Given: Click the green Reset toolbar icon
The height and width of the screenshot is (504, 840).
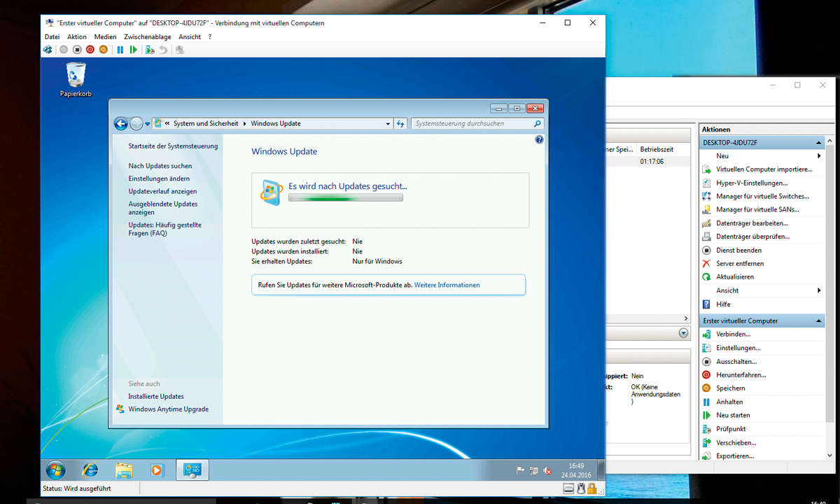Looking at the screenshot, I should pos(133,50).
